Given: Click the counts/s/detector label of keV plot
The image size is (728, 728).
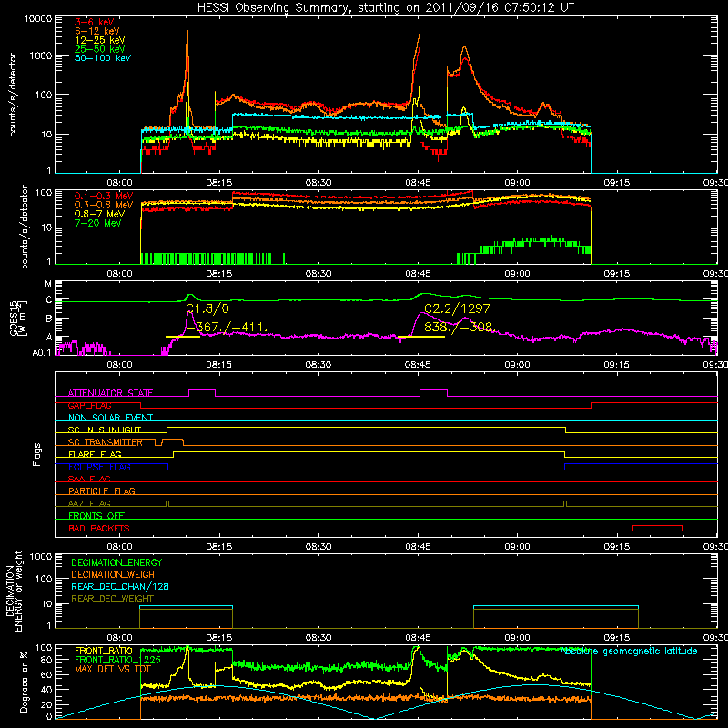Looking at the screenshot, I should click(x=13, y=95).
